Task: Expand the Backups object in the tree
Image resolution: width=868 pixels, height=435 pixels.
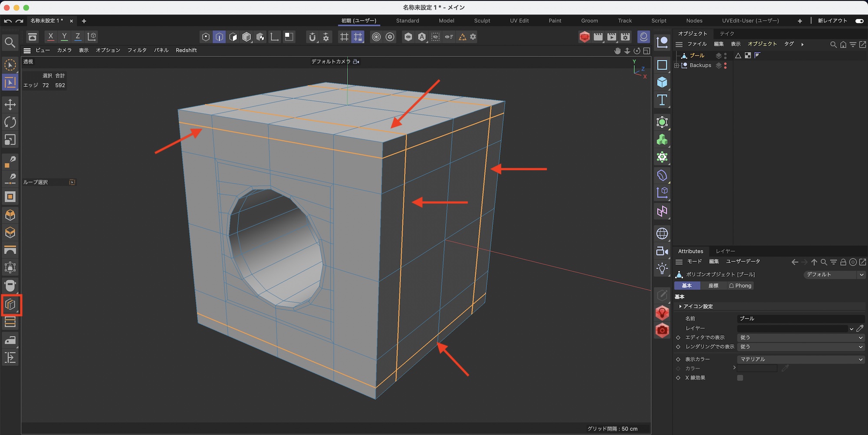Action: click(x=677, y=66)
